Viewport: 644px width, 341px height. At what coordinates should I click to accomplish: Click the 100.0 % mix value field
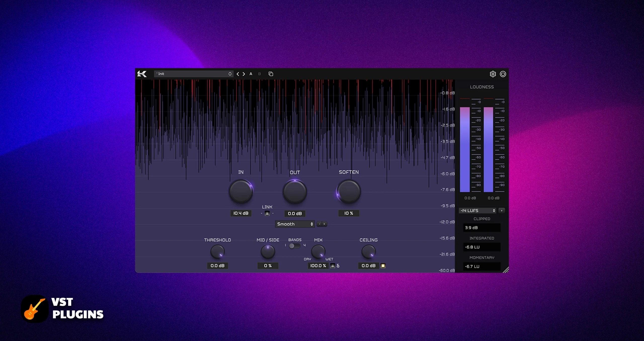(318, 266)
